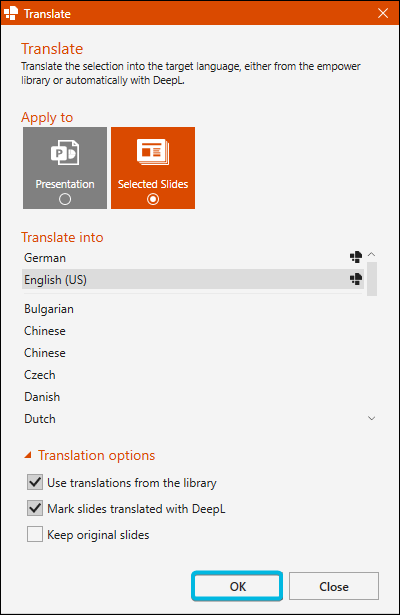
Task: Select the Presentation radio button
Action: pos(65,199)
